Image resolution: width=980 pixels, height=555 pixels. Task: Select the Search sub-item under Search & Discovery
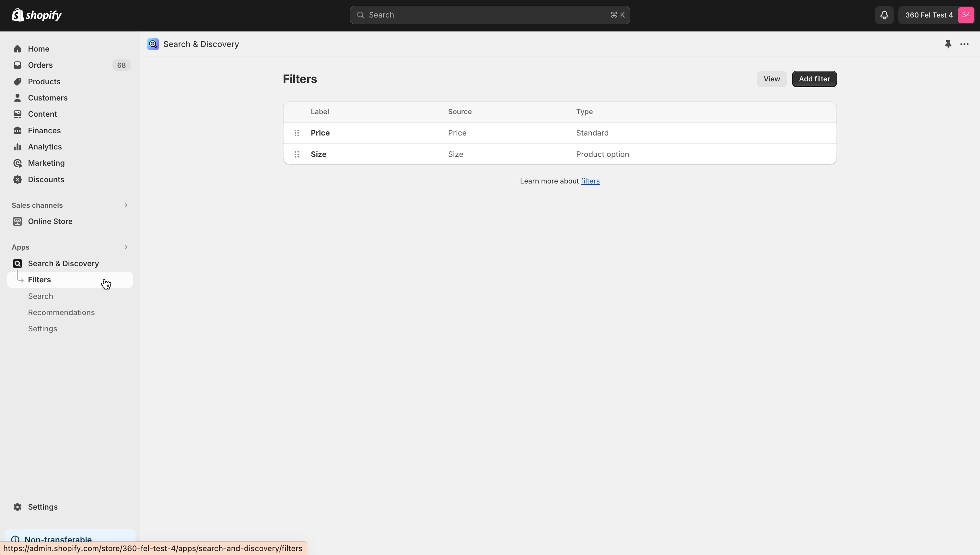[70, 296]
